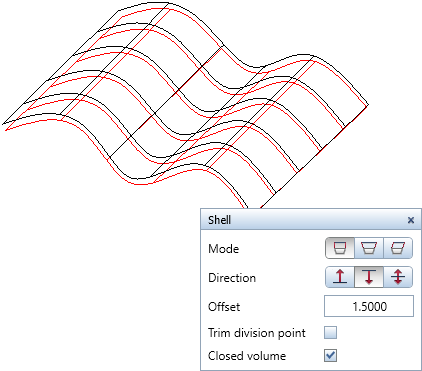Click the 'Offset' label in Shell dialog
This screenshot has width=422, height=371.
[x=224, y=307]
